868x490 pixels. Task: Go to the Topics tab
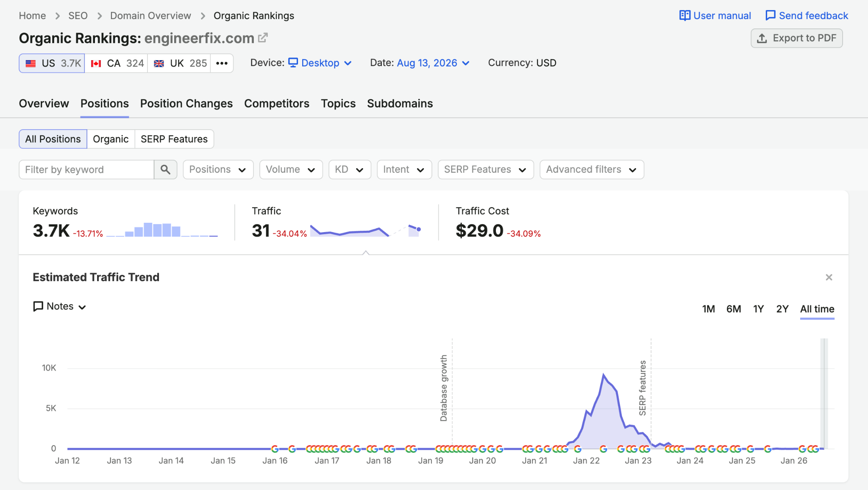click(338, 103)
